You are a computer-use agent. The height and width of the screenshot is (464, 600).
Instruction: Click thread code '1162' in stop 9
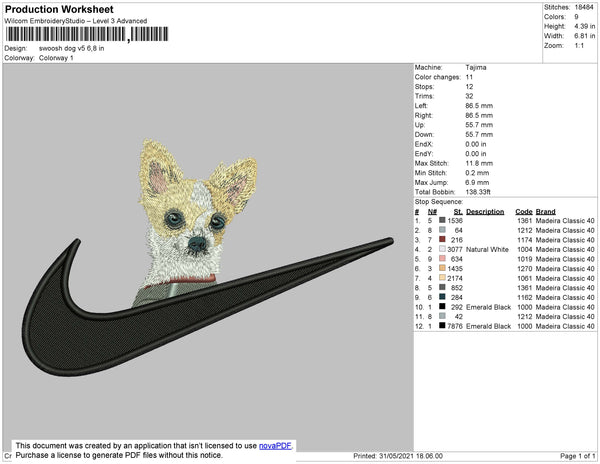525,297
